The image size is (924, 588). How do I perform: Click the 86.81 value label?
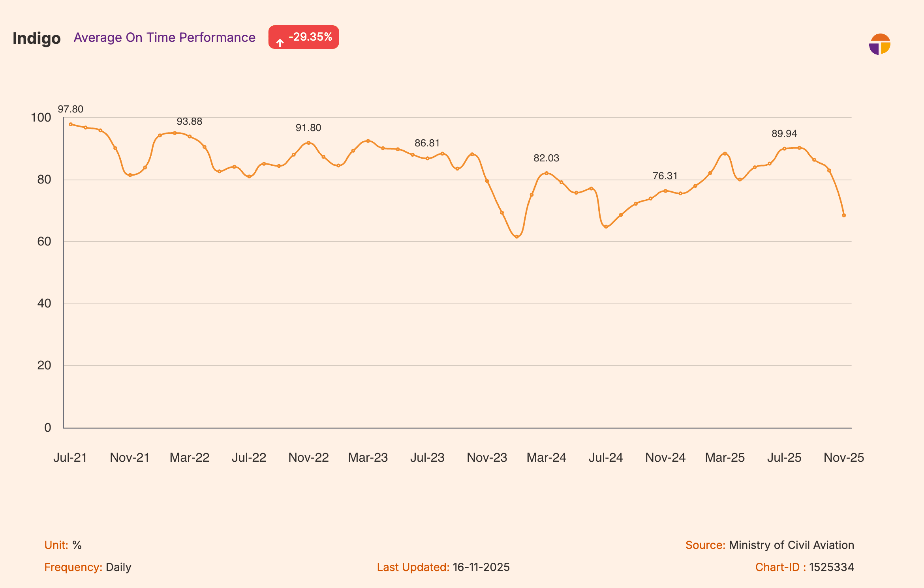click(427, 143)
